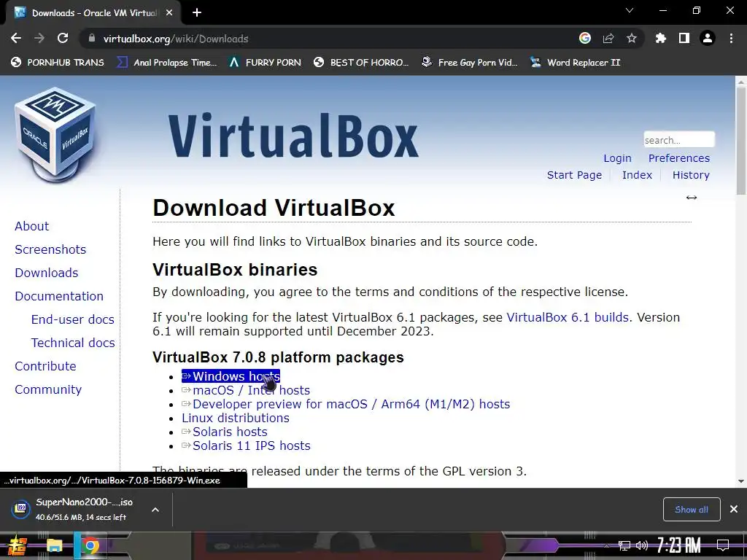Open the Word Replacer II bookmark
Image resolution: width=747 pixels, height=560 pixels.
[x=576, y=63]
